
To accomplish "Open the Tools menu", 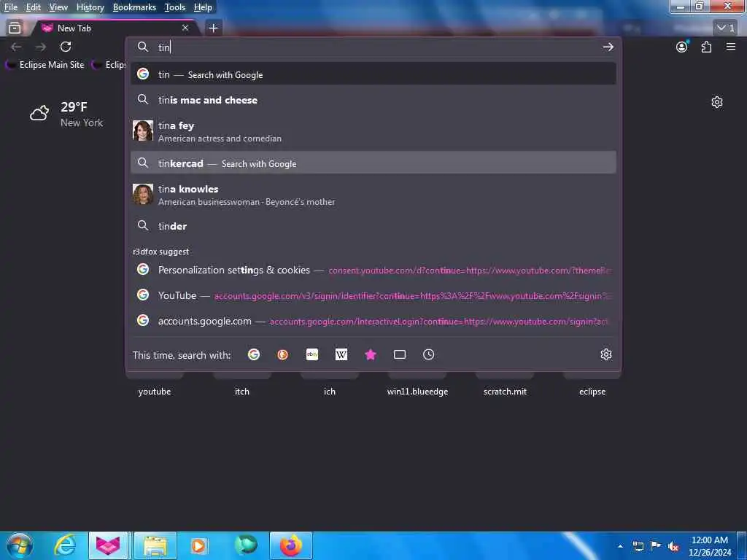I will coord(175,7).
